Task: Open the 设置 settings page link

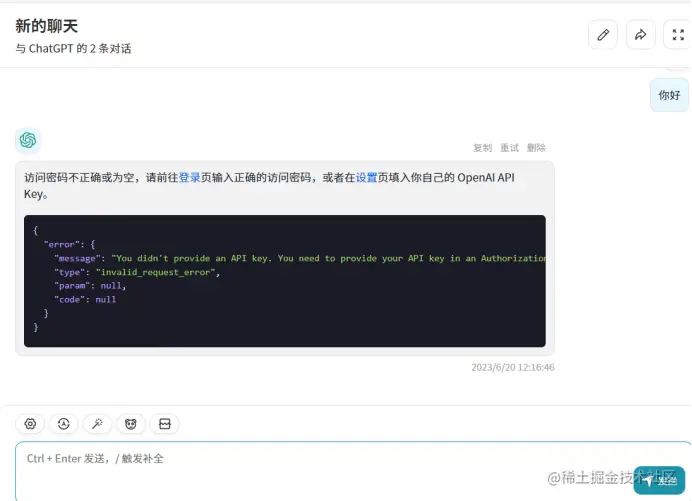Action: point(366,177)
